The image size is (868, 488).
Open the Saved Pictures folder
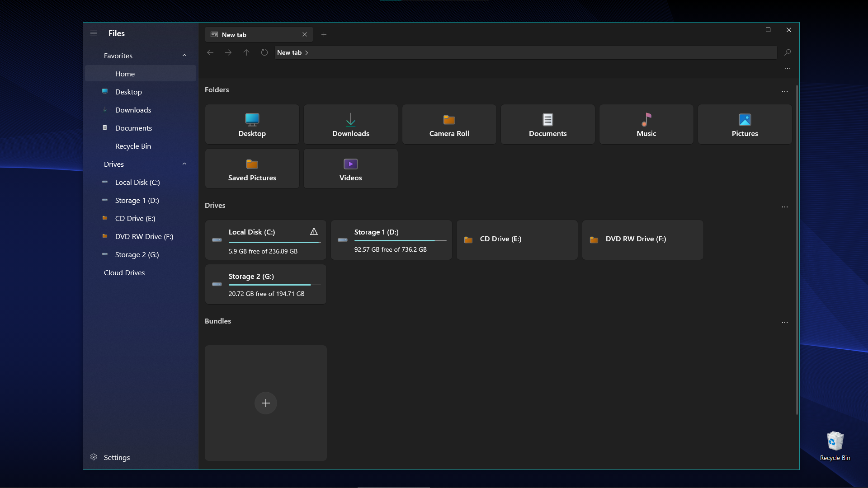(x=252, y=169)
